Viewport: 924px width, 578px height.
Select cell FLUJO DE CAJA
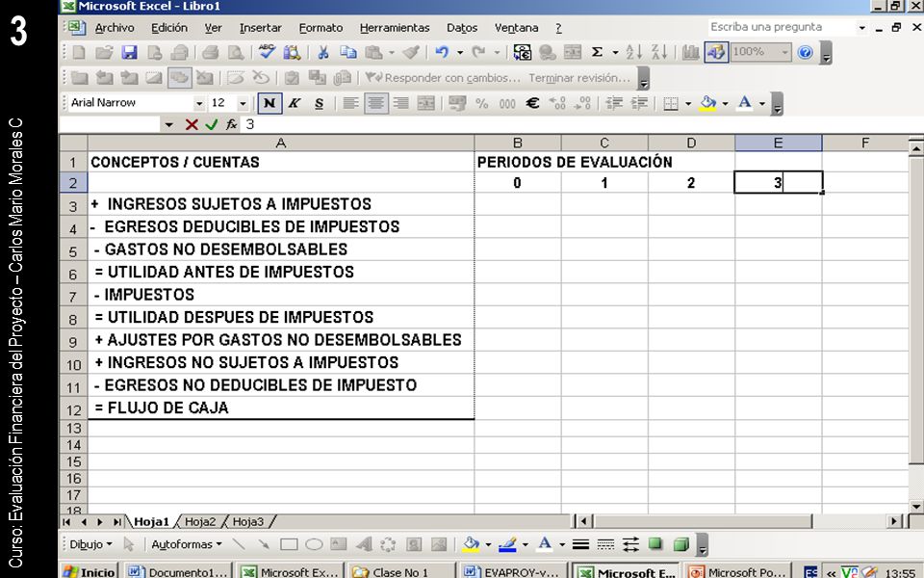pyautogui.click(x=281, y=407)
